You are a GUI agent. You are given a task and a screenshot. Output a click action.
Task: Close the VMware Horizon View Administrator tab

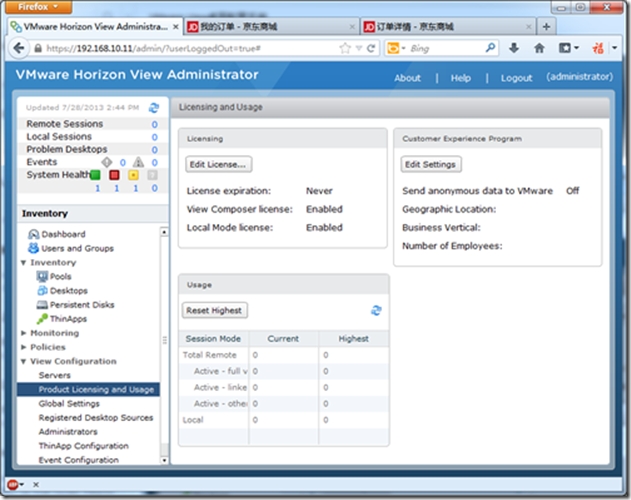point(176,27)
